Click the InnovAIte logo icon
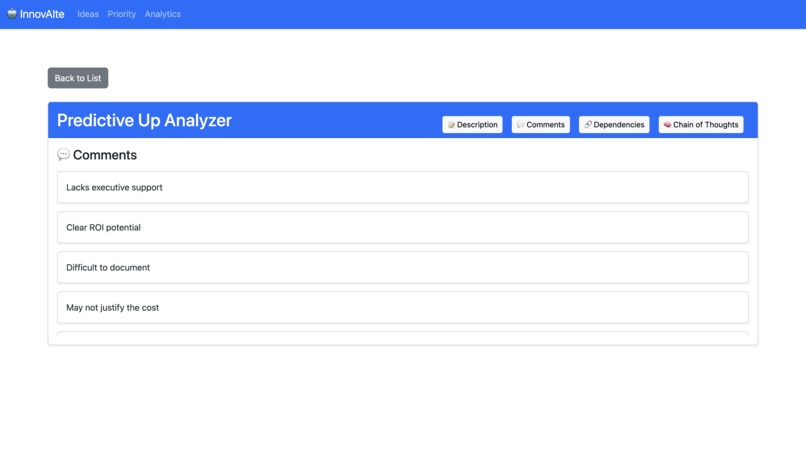The height and width of the screenshot is (455, 806). pos(12,14)
